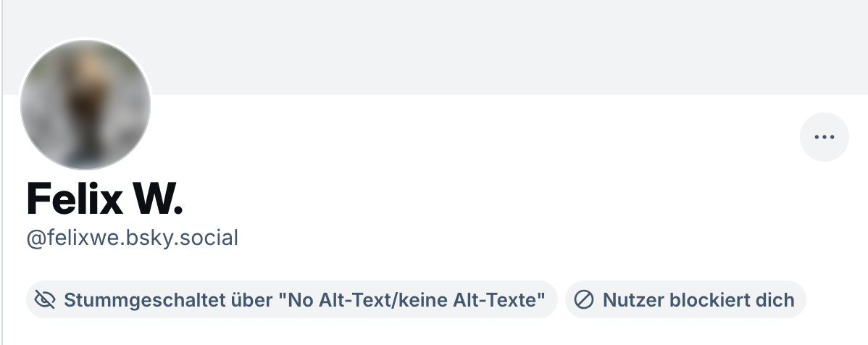Click the circle-slash blocked icon
The image size is (868, 345).
pyautogui.click(x=584, y=299)
